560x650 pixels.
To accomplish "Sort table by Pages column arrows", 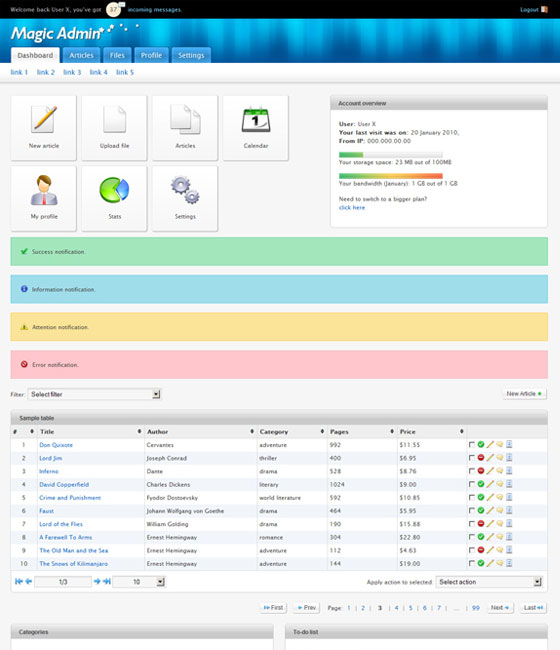I will click(x=392, y=432).
